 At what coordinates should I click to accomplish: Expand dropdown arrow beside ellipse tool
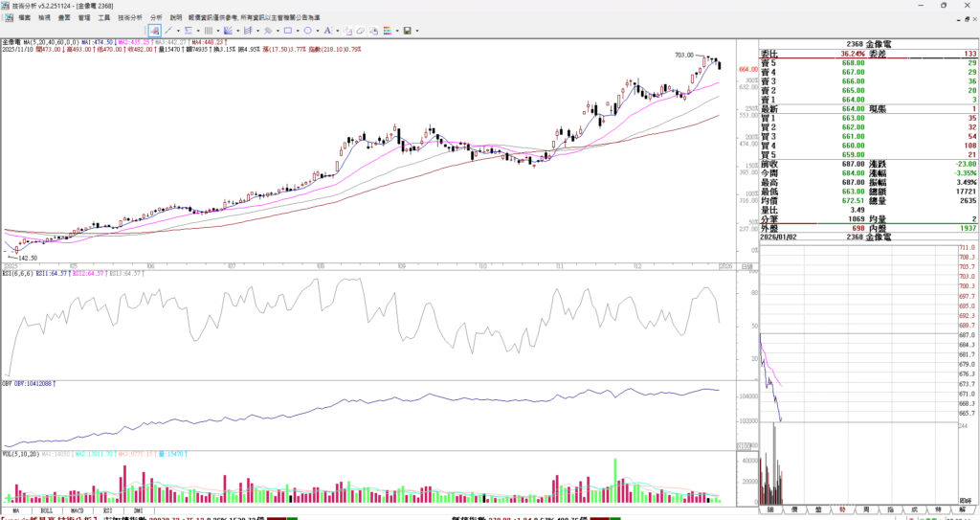(x=318, y=31)
